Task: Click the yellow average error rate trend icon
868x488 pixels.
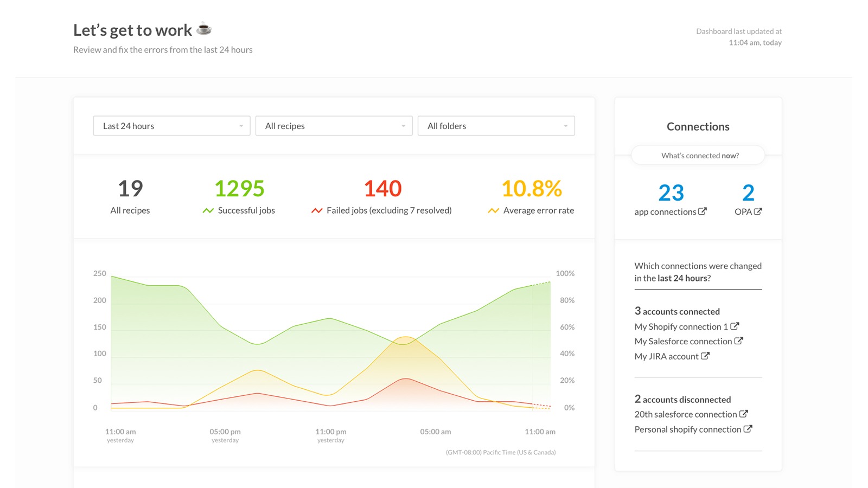Action: (x=492, y=210)
